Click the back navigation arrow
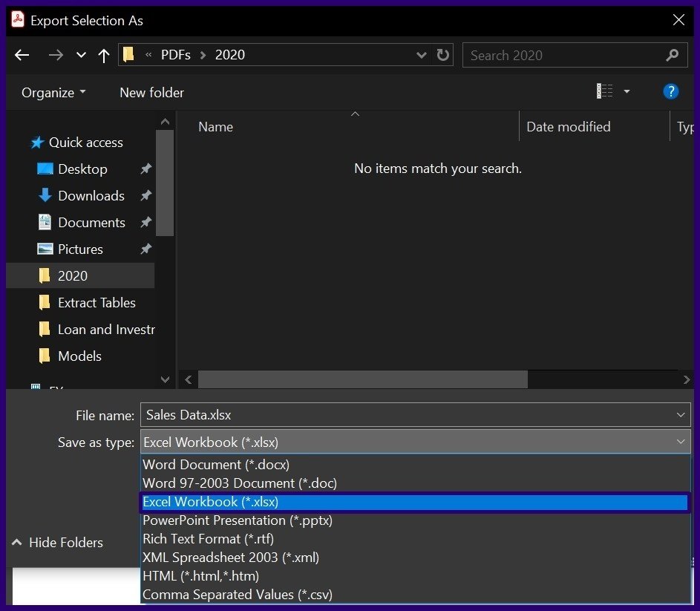This screenshot has height=611, width=700. pos(22,55)
